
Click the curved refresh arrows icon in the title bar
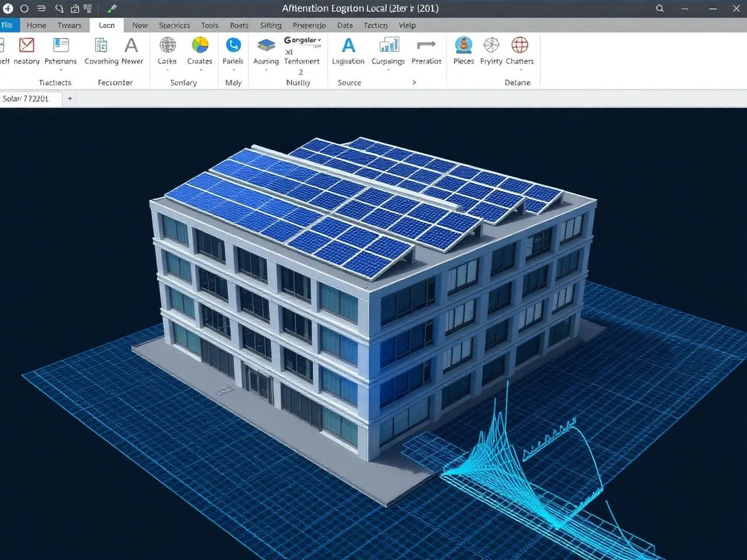pyautogui.click(x=59, y=8)
